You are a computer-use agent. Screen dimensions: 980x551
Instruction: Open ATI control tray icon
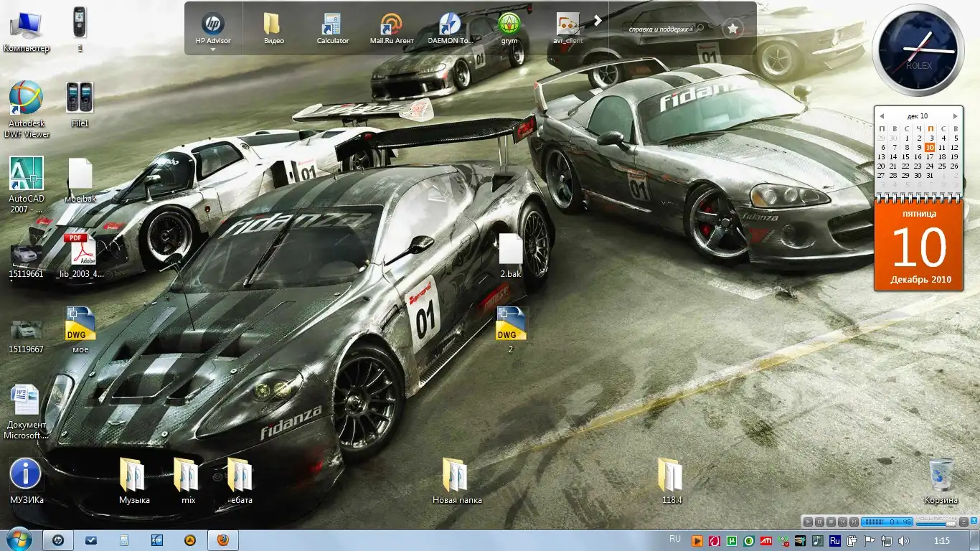(766, 540)
